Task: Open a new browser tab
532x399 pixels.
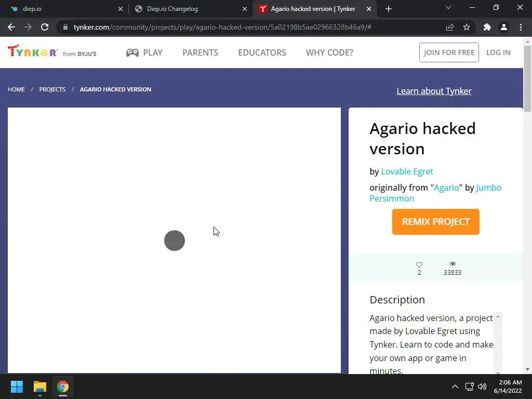Action: tap(389, 9)
